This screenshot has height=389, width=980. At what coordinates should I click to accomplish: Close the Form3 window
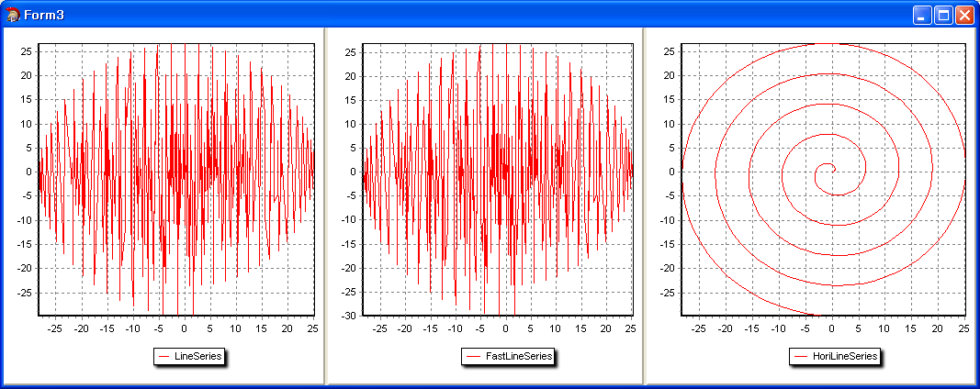point(964,15)
